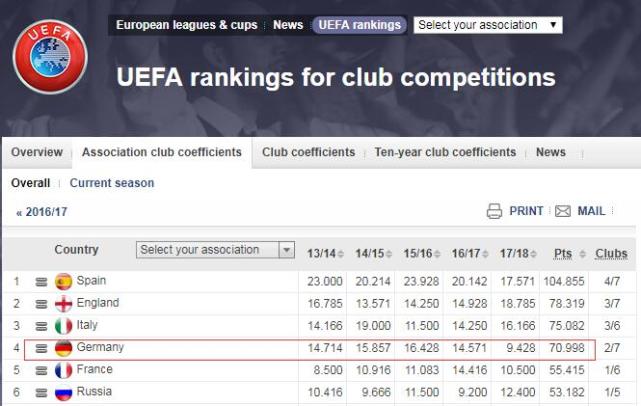Click the Spain flag icon
Image resolution: width=641 pixels, height=406 pixels.
(x=64, y=282)
